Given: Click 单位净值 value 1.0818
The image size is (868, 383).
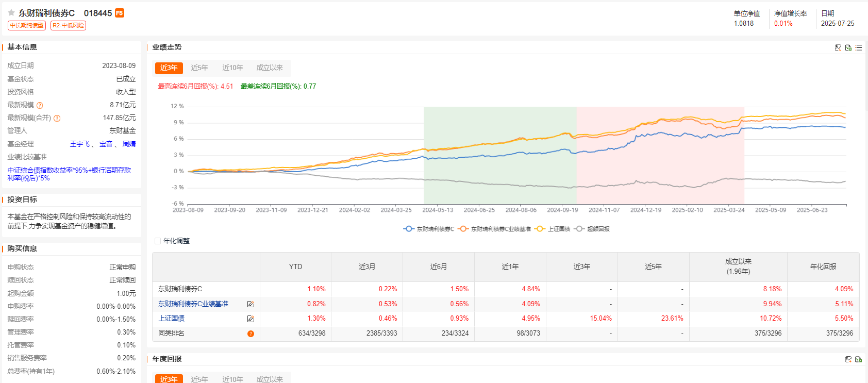Looking at the screenshot, I should pos(744,23).
